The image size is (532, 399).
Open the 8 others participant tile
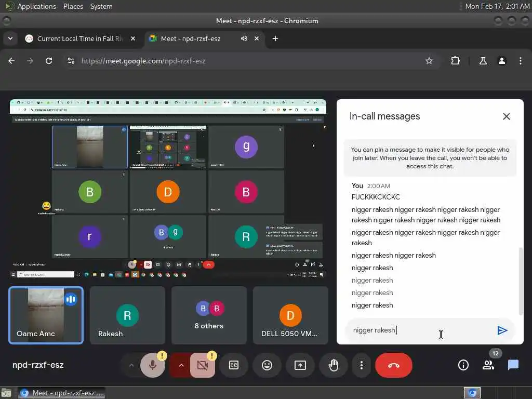click(x=209, y=315)
